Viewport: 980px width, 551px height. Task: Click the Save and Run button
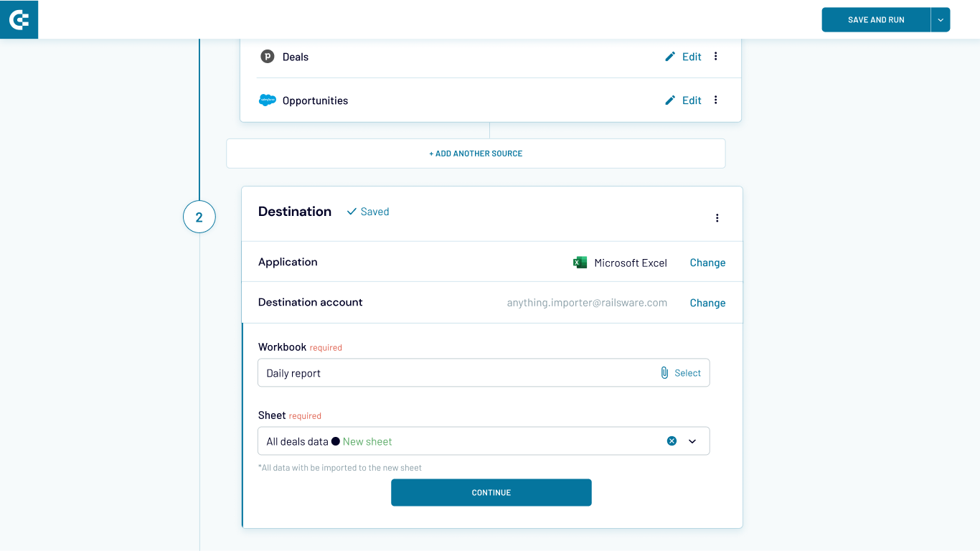(876, 20)
